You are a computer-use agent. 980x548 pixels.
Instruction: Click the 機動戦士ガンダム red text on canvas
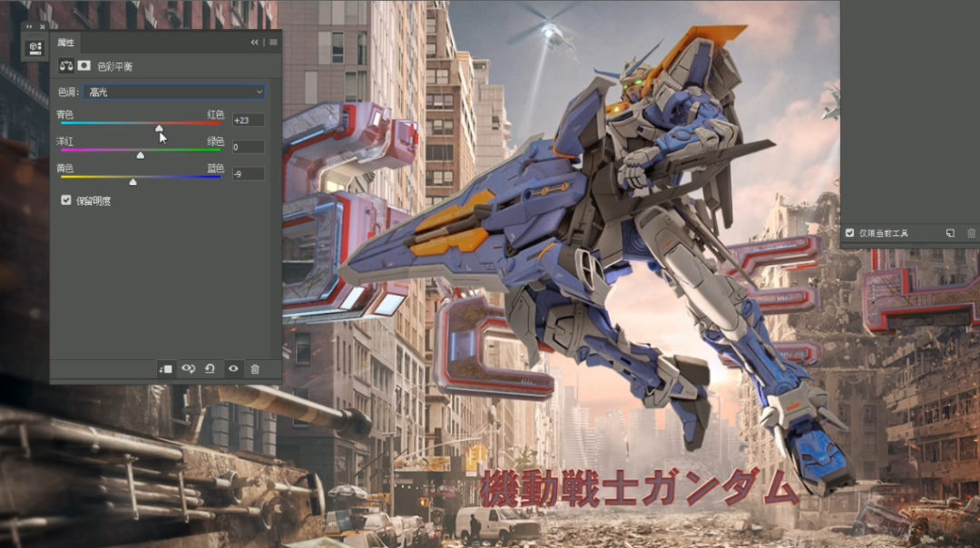pyautogui.click(x=639, y=487)
